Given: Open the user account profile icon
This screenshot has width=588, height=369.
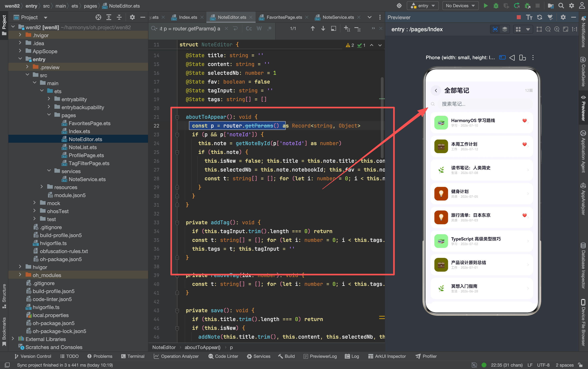Looking at the screenshot, I should pos(582,6).
